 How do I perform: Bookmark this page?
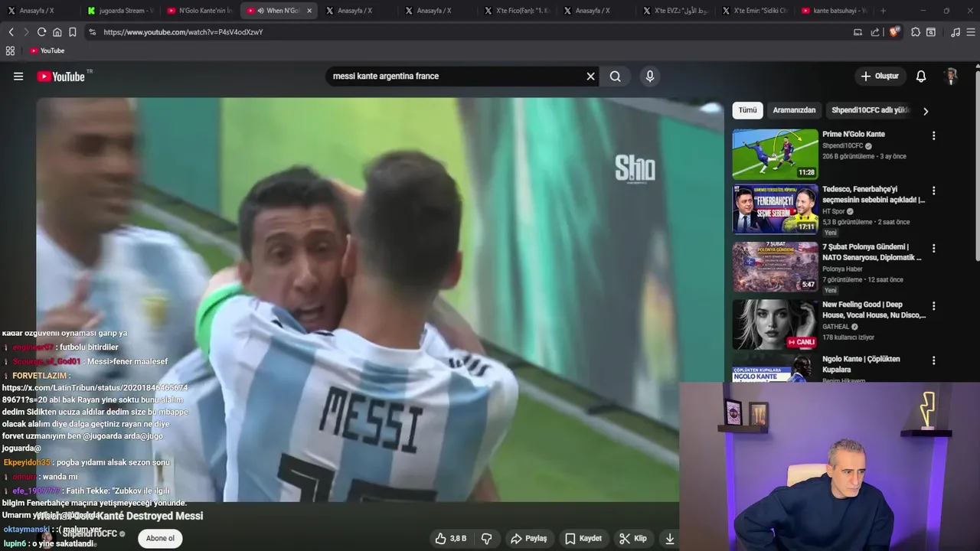click(72, 32)
